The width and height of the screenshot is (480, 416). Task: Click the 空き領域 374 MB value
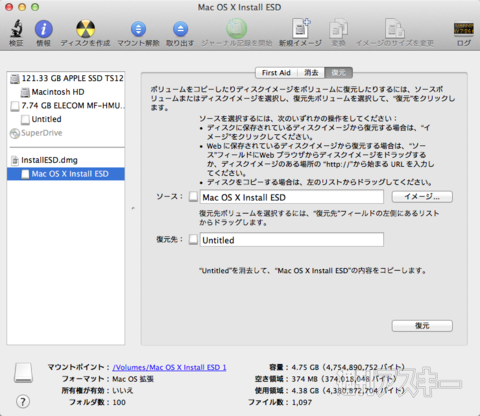tap(344, 379)
